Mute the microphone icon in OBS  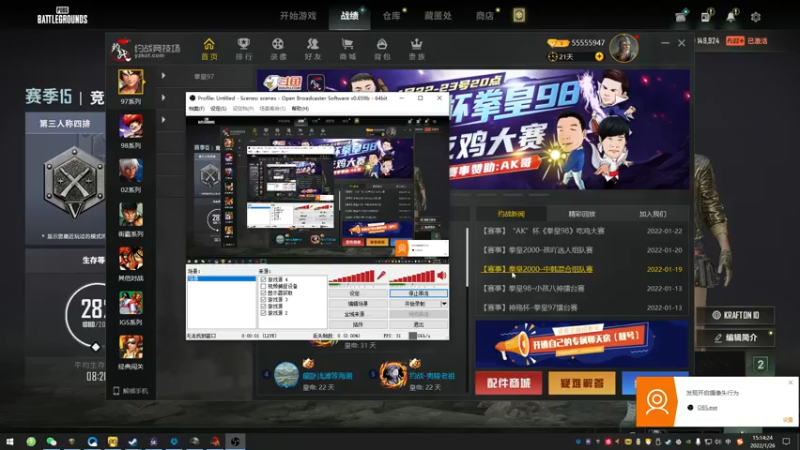click(381, 276)
